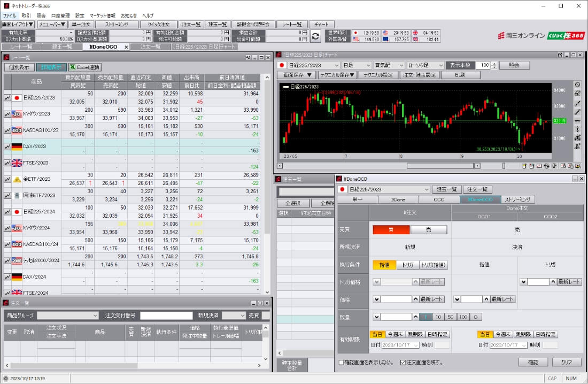588x384 pixels.
Task: Open chart icon for DAX/2023 row
Action: [x=7, y=147]
